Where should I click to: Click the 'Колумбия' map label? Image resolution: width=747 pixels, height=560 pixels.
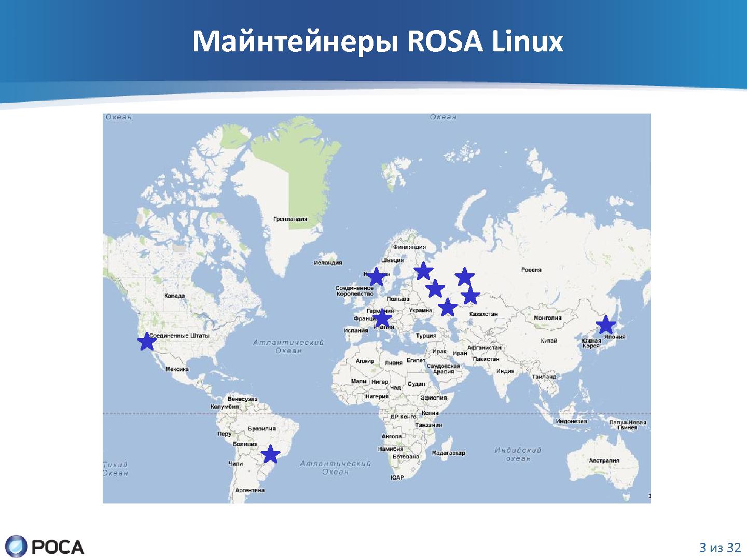(225, 407)
